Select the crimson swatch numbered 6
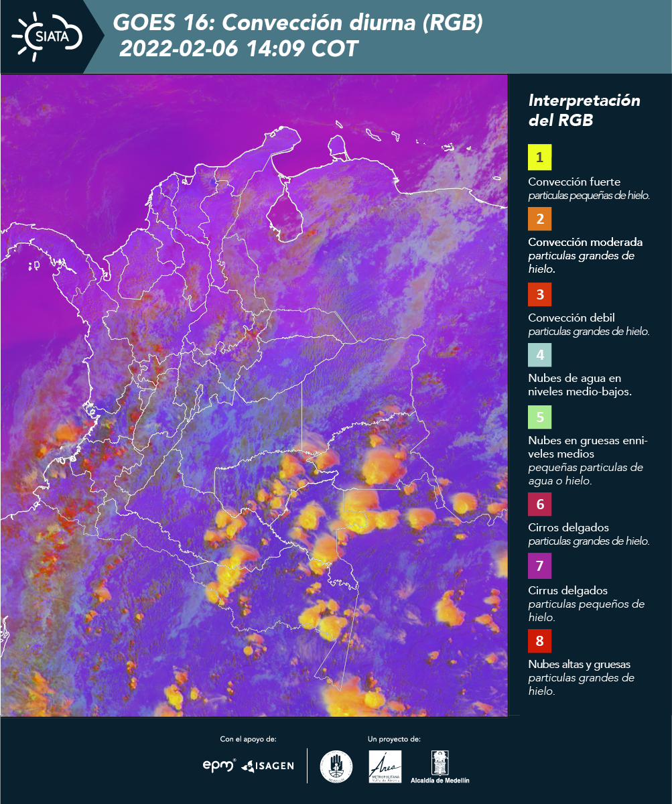This screenshot has height=804, width=672. tap(539, 504)
